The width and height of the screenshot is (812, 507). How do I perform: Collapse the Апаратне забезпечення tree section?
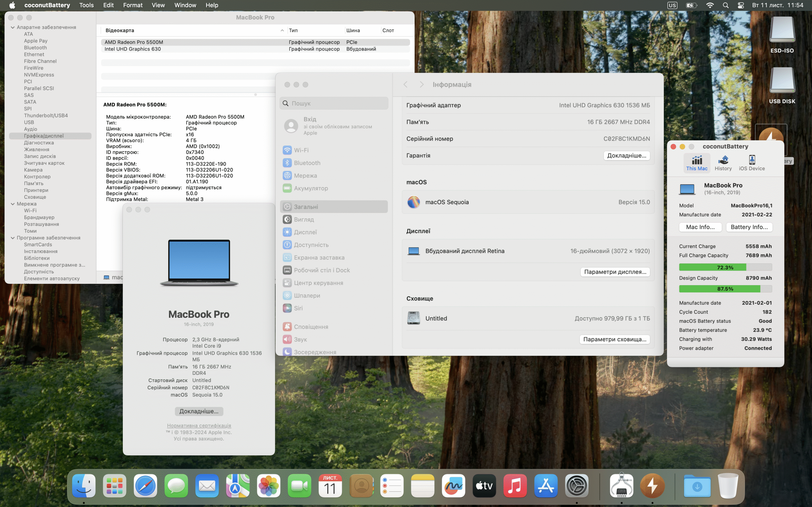(13, 27)
